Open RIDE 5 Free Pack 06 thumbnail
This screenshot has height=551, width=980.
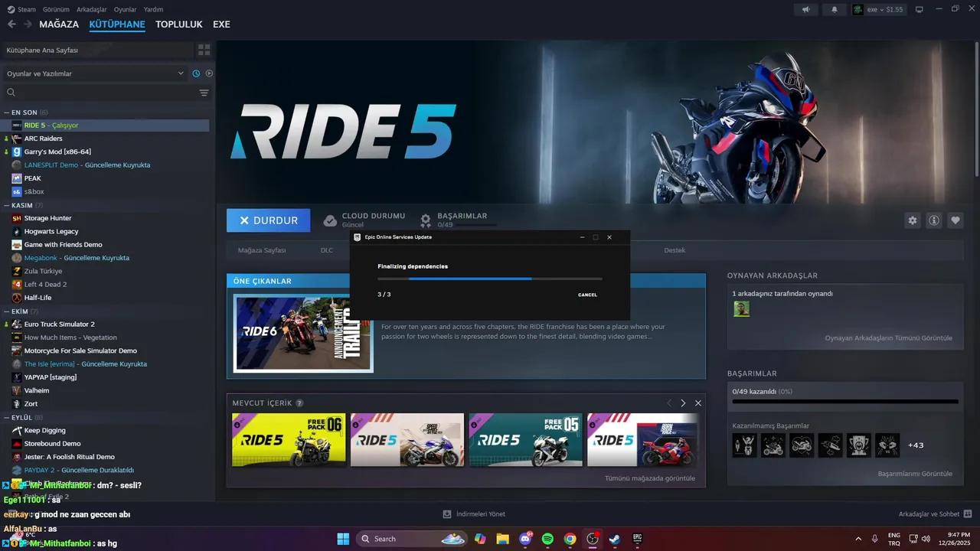(x=289, y=440)
